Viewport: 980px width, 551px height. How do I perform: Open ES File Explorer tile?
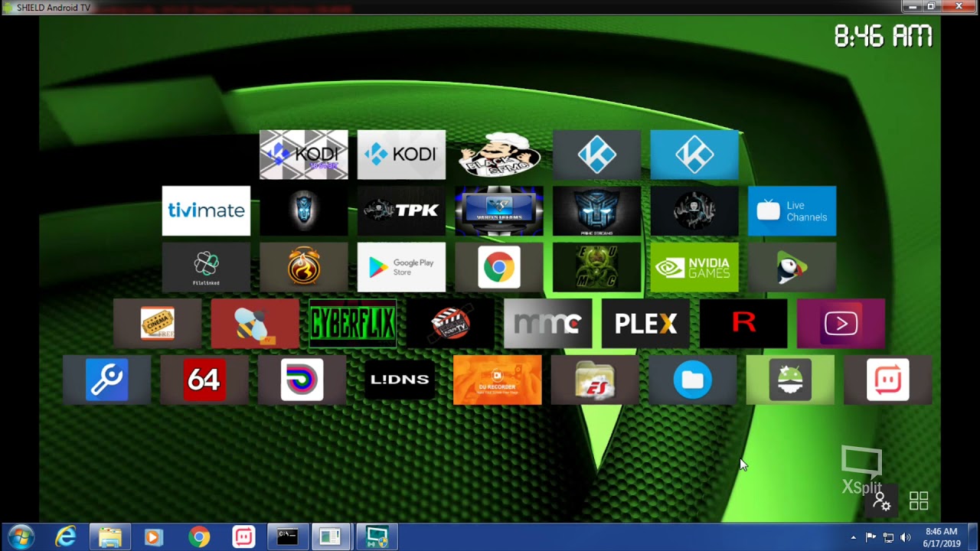tap(595, 380)
